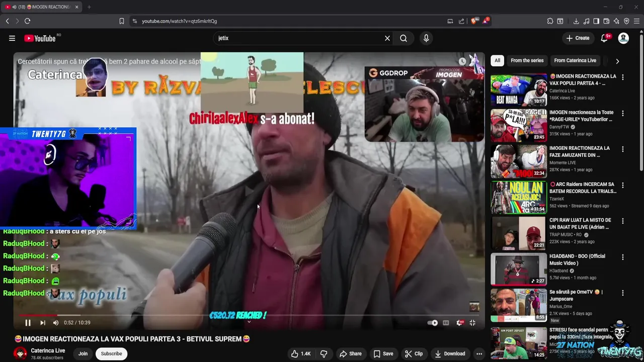Like the video
Image resolution: width=644 pixels, height=362 pixels.
pos(301,353)
